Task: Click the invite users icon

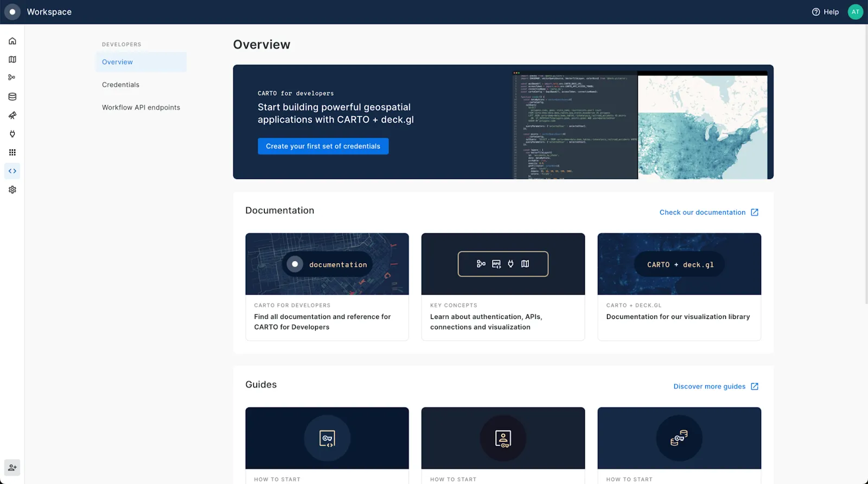Action: (x=12, y=468)
